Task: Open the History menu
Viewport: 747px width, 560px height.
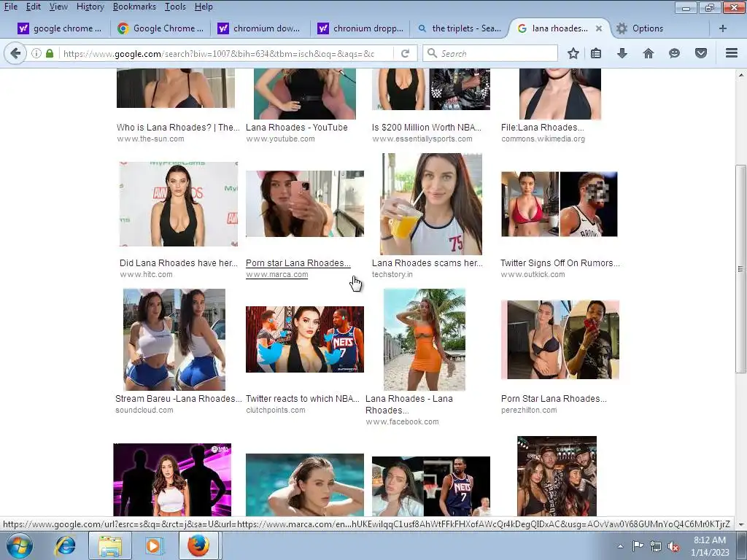Action: (x=90, y=7)
